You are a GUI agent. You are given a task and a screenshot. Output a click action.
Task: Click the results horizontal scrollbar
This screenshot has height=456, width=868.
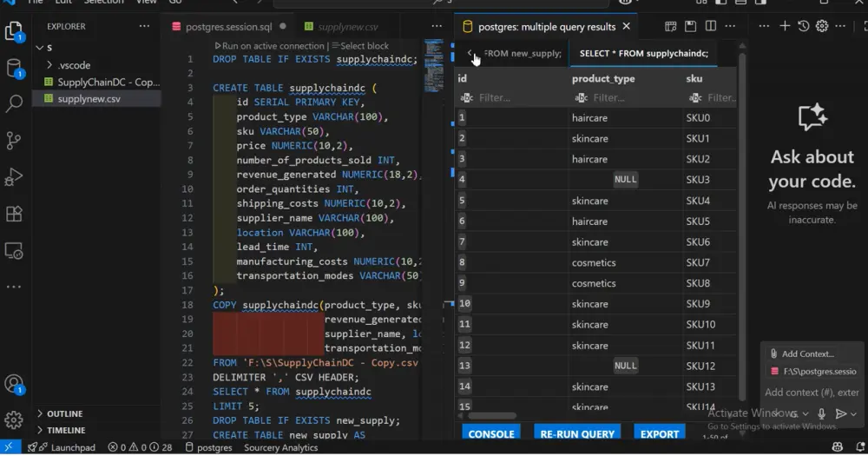point(491,415)
